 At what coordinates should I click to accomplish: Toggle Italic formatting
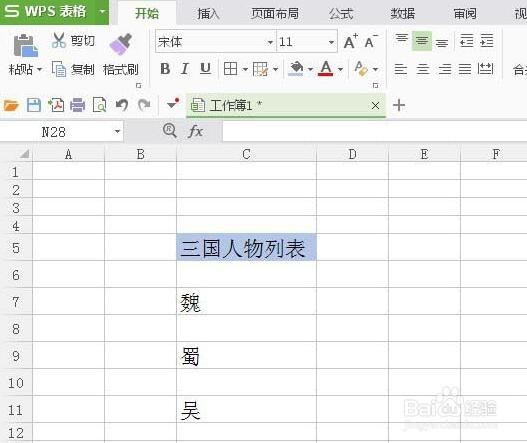click(185, 69)
